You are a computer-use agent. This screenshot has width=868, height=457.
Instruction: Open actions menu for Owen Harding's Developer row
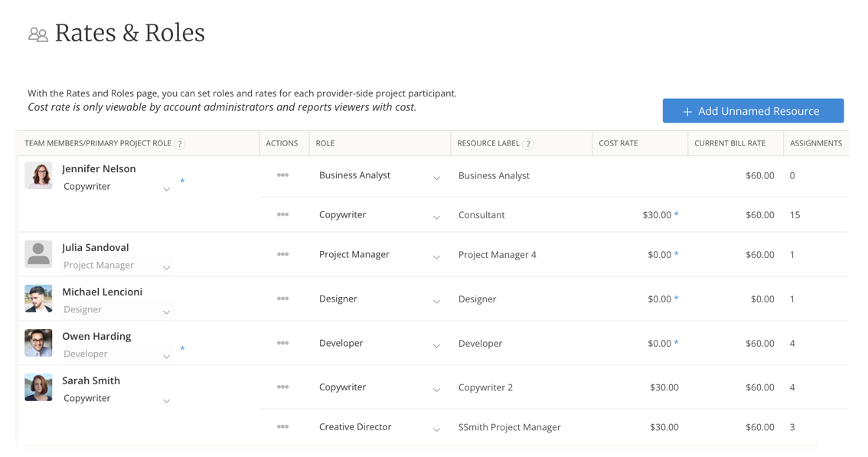pyautogui.click(x=283, y=343)
